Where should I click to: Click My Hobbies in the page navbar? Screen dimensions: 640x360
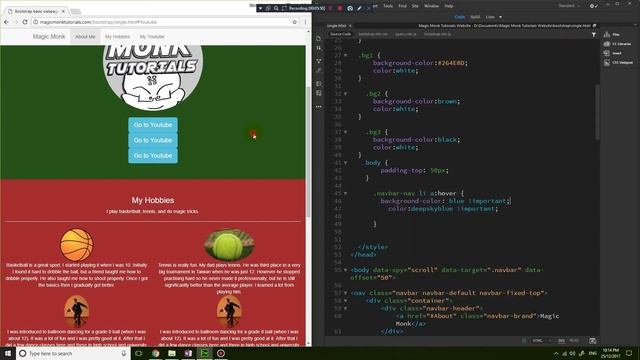pos(118,37)
